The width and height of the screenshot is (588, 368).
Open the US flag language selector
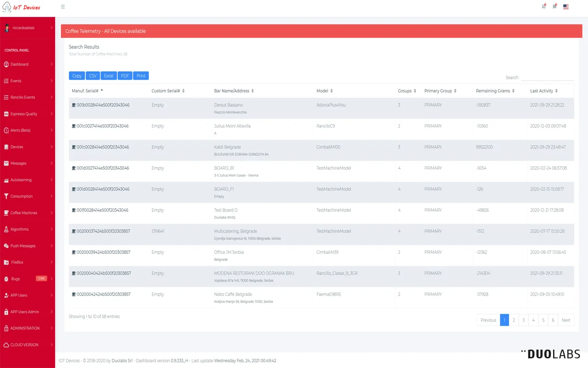coord(565,7)
